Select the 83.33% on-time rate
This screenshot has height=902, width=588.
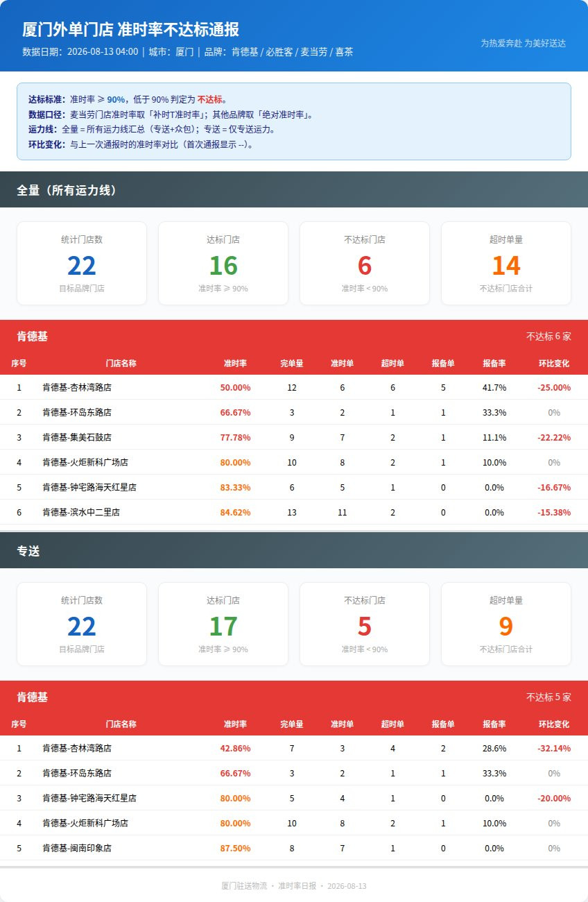[235, 487]
